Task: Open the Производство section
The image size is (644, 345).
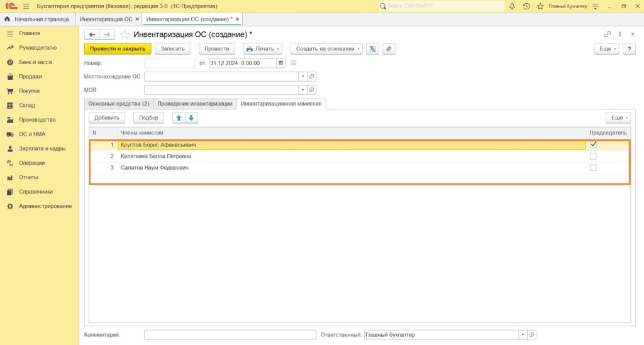Action: click(37, 120)
